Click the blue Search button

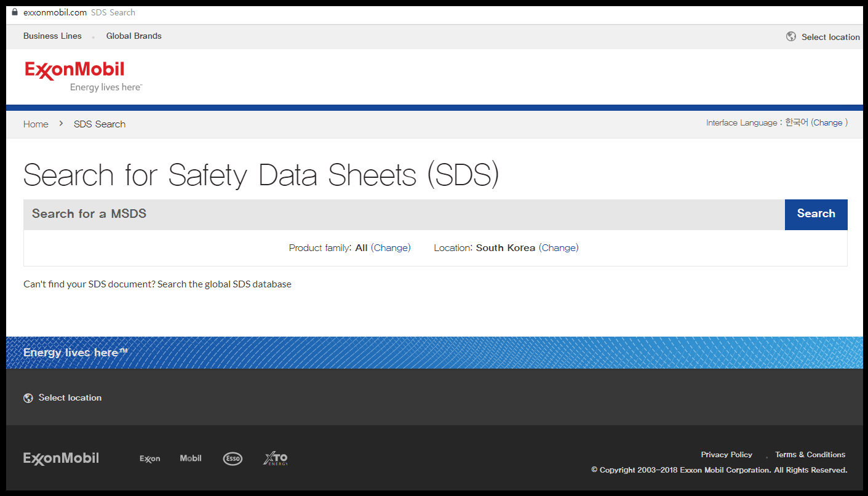[x=816, y=214]
